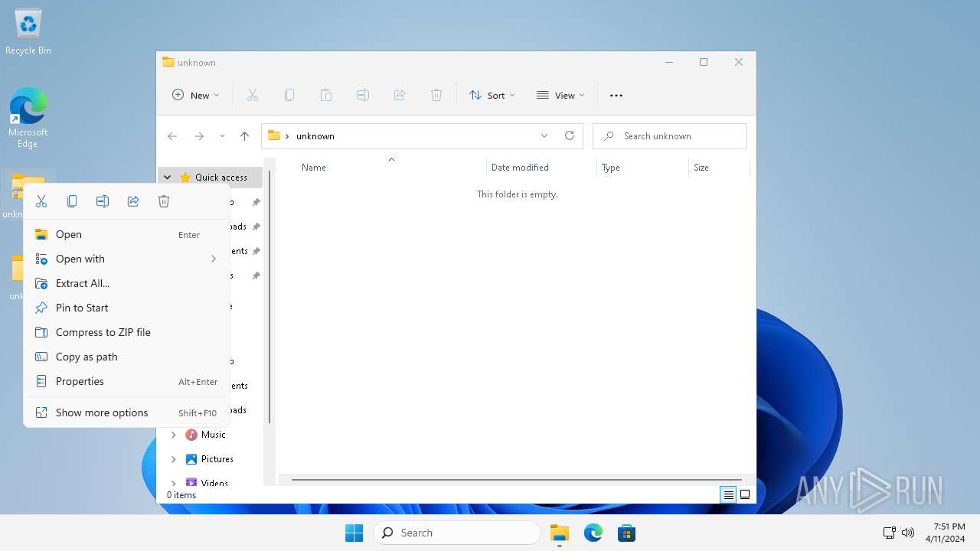The image size is (980, 551).
Task: Click the Forward navigation arrow
Action: click(199, 136)
